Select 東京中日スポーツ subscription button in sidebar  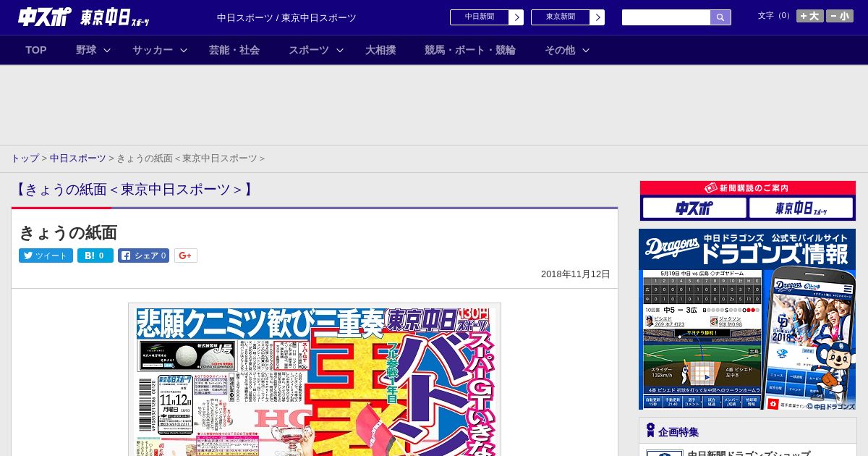[x=801, y=208]
